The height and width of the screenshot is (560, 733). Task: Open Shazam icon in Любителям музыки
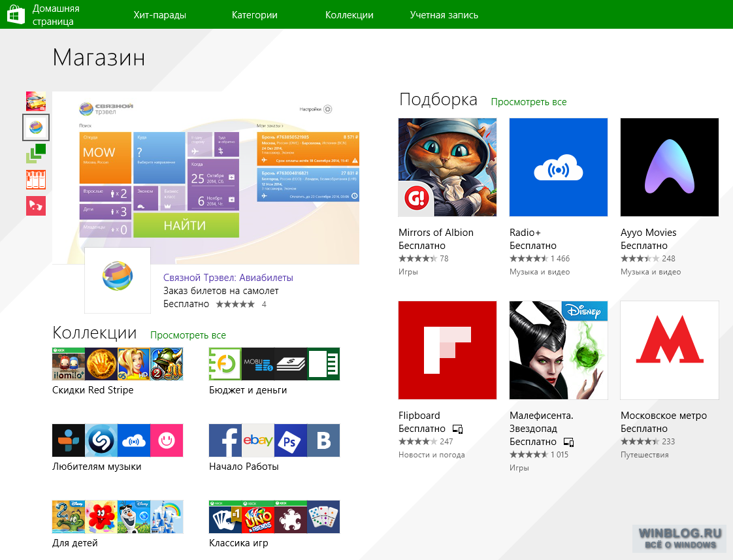click(x=101, y=440)
